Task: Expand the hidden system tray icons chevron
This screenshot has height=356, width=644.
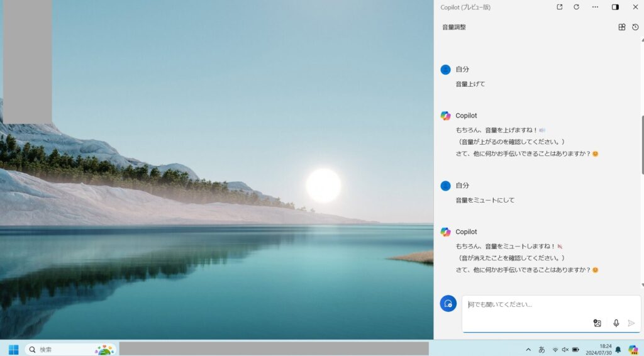Action: [528, 349]
